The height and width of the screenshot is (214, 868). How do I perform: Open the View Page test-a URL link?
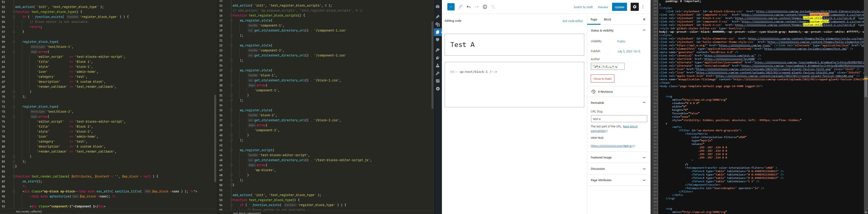tap(613, 146)
